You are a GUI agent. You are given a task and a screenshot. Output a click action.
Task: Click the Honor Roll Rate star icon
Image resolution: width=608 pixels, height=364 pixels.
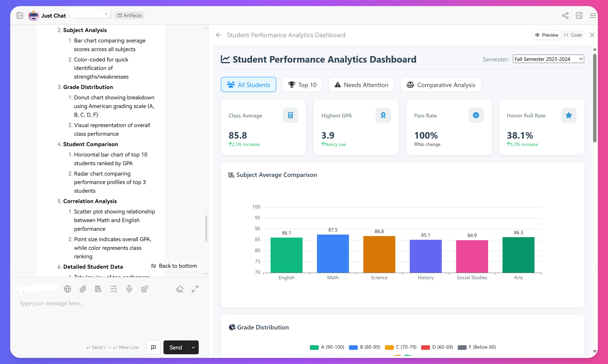click(569, 115)
